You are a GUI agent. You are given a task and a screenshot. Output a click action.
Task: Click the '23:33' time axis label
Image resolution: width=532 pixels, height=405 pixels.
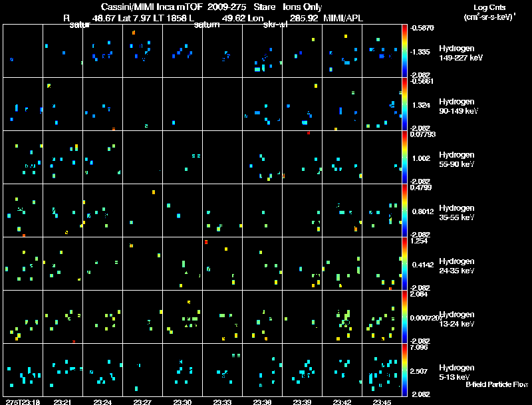222,402
